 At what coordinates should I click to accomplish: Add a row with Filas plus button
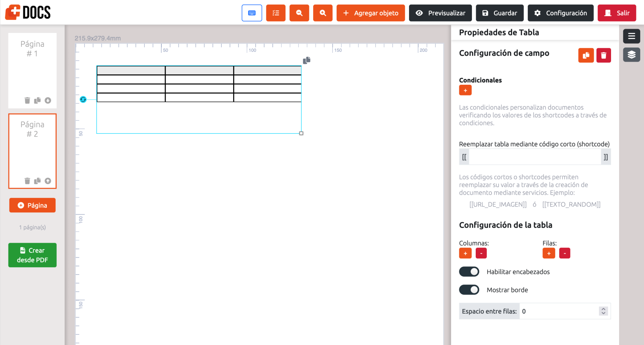(x=549, y=253)
